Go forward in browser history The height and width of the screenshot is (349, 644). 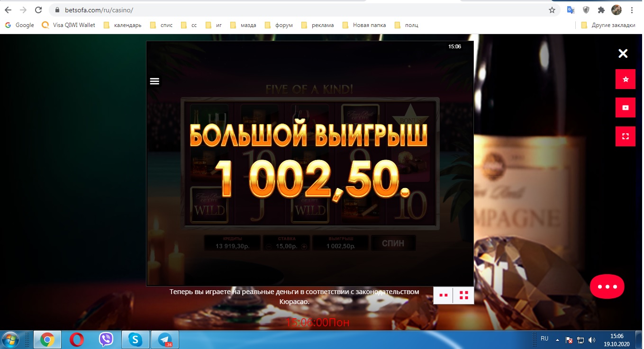click(23, 10)
